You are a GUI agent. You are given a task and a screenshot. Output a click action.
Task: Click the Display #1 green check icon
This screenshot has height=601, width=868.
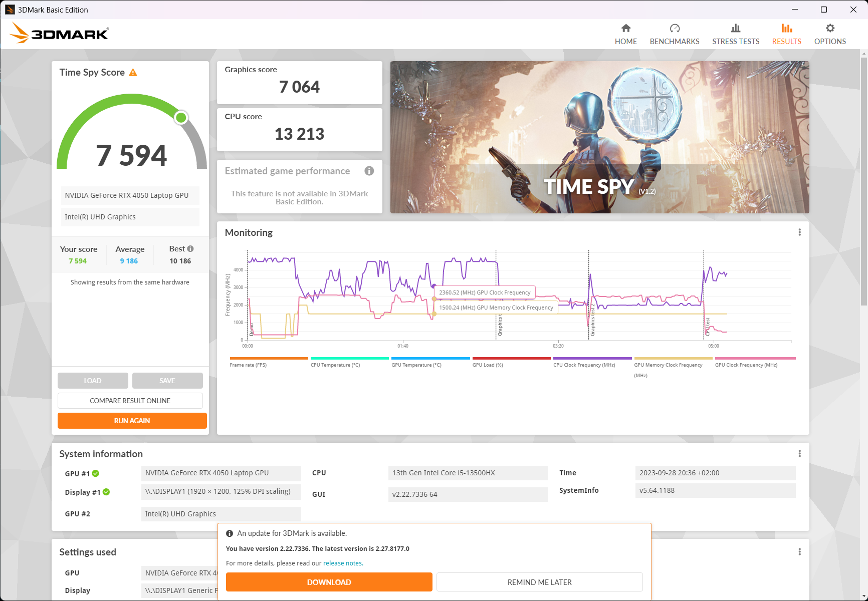point(106,492)
